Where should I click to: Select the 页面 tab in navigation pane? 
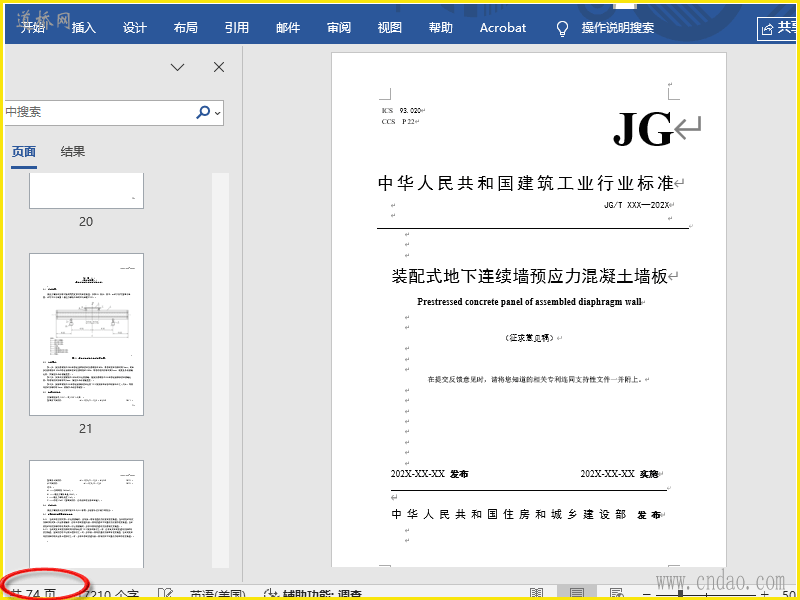click(x=24, y=152)
